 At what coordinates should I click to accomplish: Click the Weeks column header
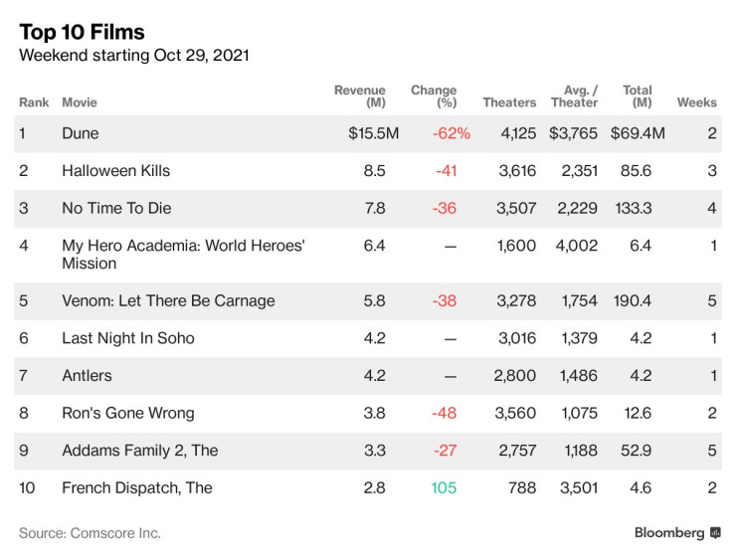(696, 102)
